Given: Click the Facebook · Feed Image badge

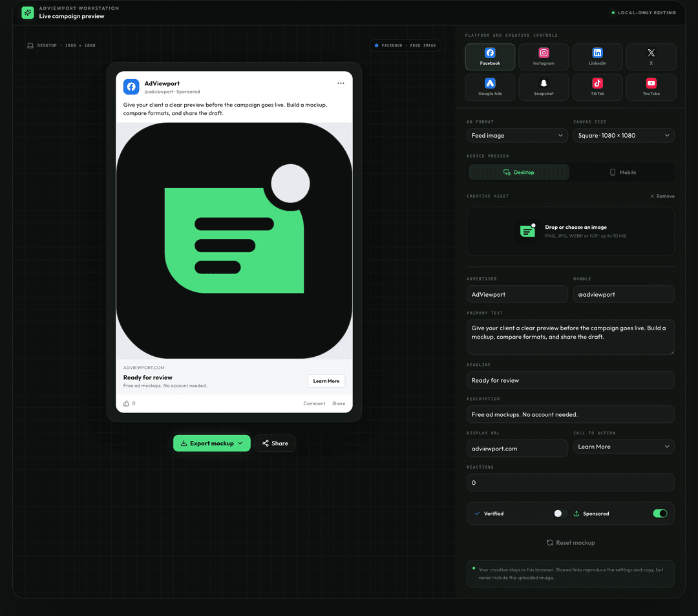Looking at the screenshot, I should (x=405, y=45).
